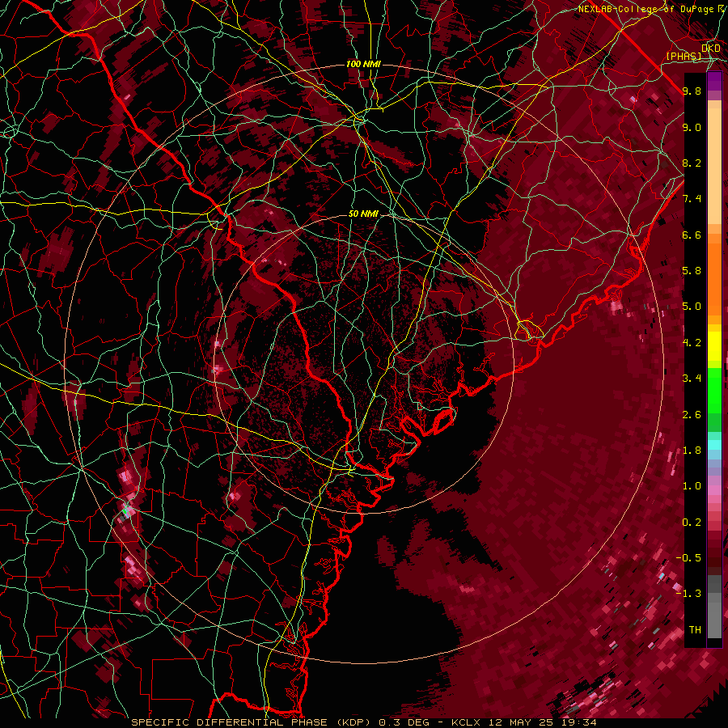Image resolution: width=728 pixels, height=728 pixels.
Task: Click the 7.4 scale value
Action: tap(692, 199)
